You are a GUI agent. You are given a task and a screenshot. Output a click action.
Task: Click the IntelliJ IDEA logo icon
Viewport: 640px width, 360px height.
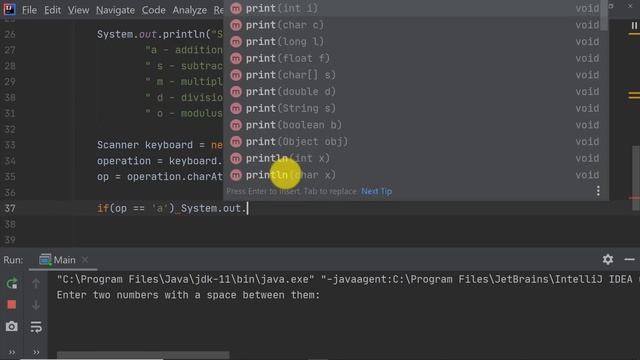click(x=9, y=9)
